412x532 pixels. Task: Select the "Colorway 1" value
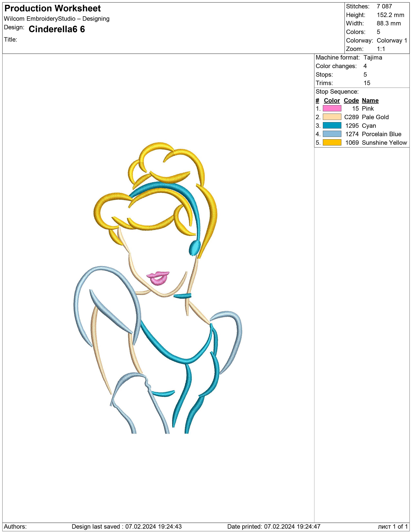point(392,41)
